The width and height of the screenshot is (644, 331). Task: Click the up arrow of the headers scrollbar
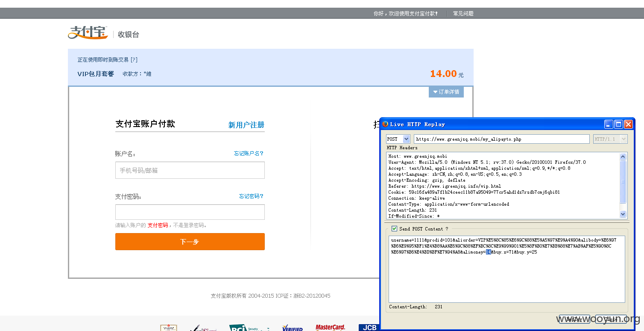623,157
